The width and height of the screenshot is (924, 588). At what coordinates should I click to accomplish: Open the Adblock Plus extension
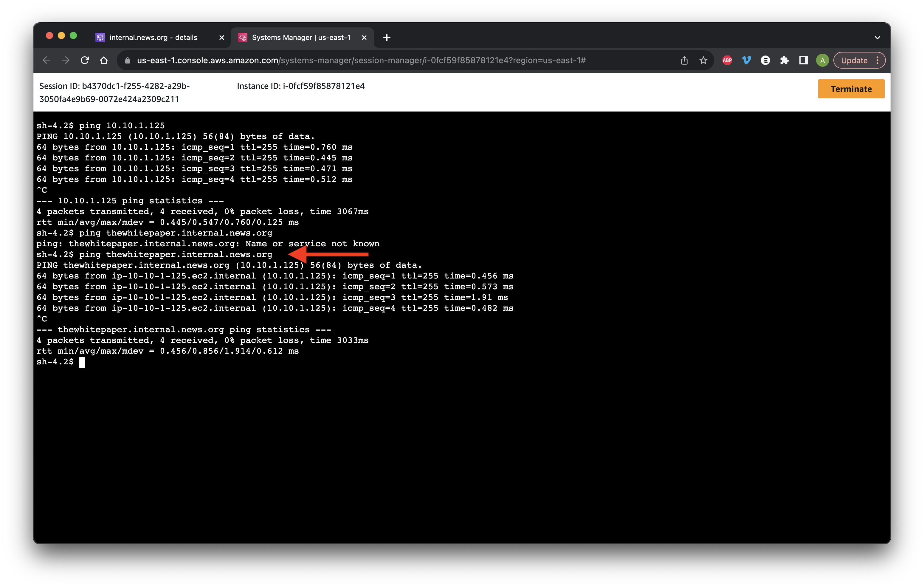(x=727, y=60)
